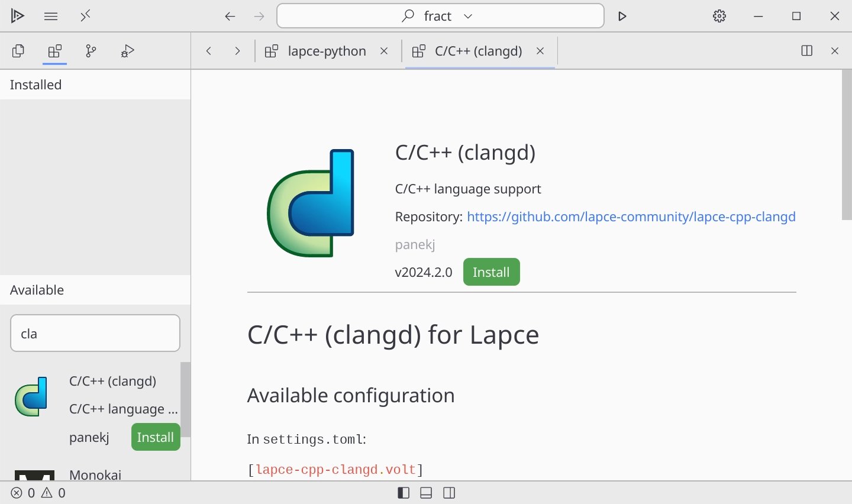Screen dimensions: 852x504
Task: Click the Available plugin list scrollbar
Action: (x=186, y=399)
